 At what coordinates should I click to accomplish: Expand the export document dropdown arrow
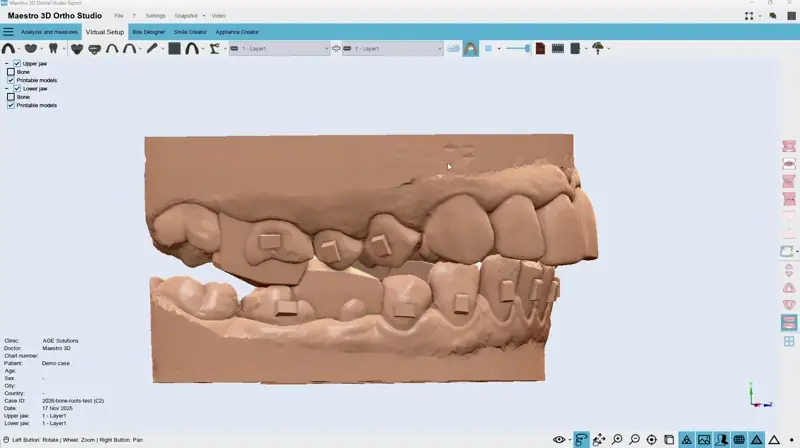[586, 49]
